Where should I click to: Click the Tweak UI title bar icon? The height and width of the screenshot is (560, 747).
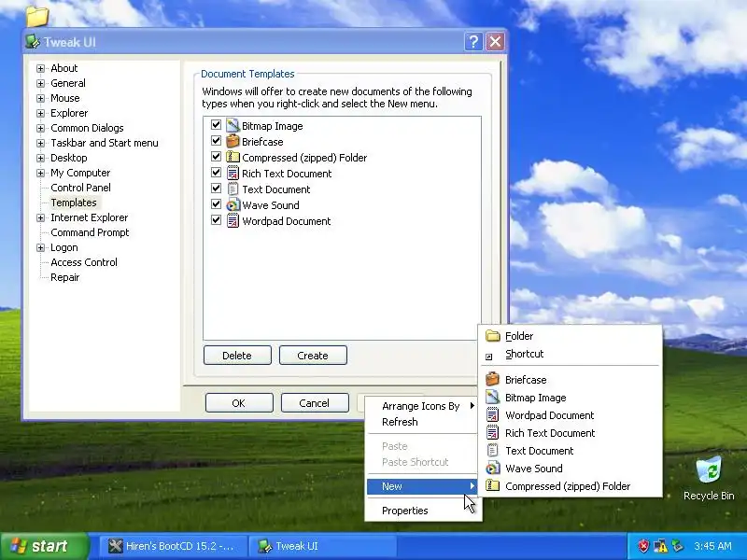point(33,42)
